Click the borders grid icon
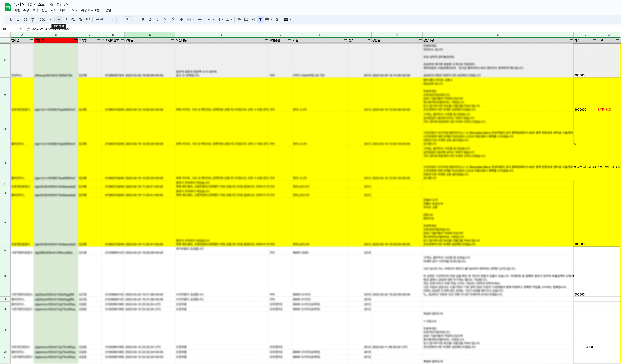This screenshot has width=621, height=364. click(181, 19)
